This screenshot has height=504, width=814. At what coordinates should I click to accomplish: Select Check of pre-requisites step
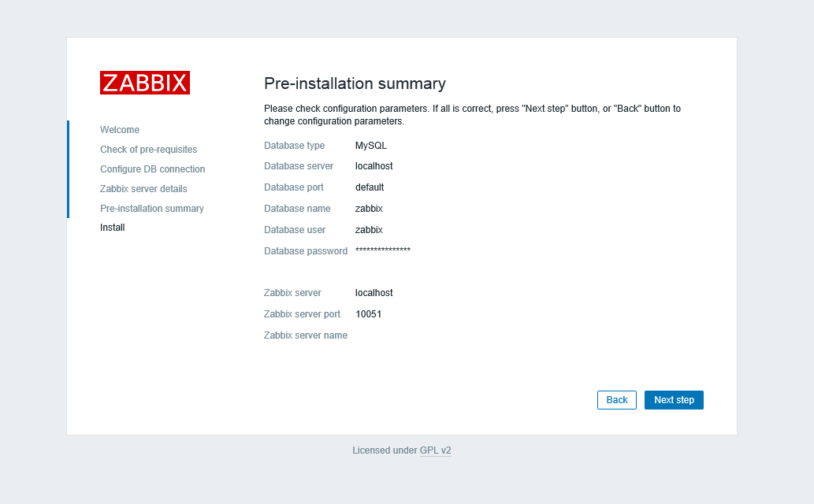pos(148,150)
